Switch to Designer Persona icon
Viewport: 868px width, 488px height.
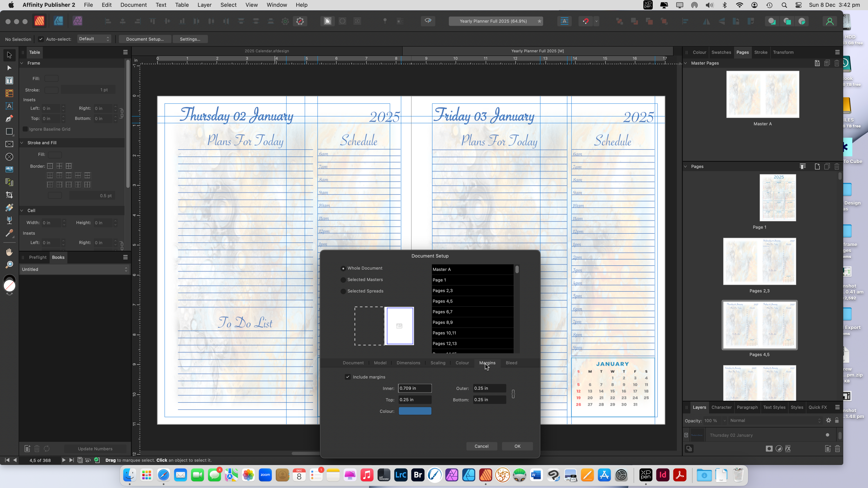(59, 21)
